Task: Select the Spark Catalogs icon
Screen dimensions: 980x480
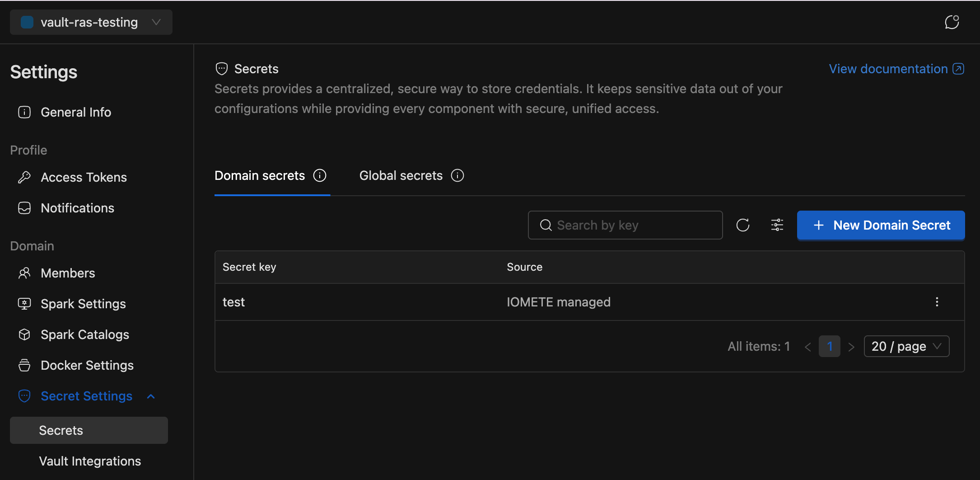Action: pos(24,334)
